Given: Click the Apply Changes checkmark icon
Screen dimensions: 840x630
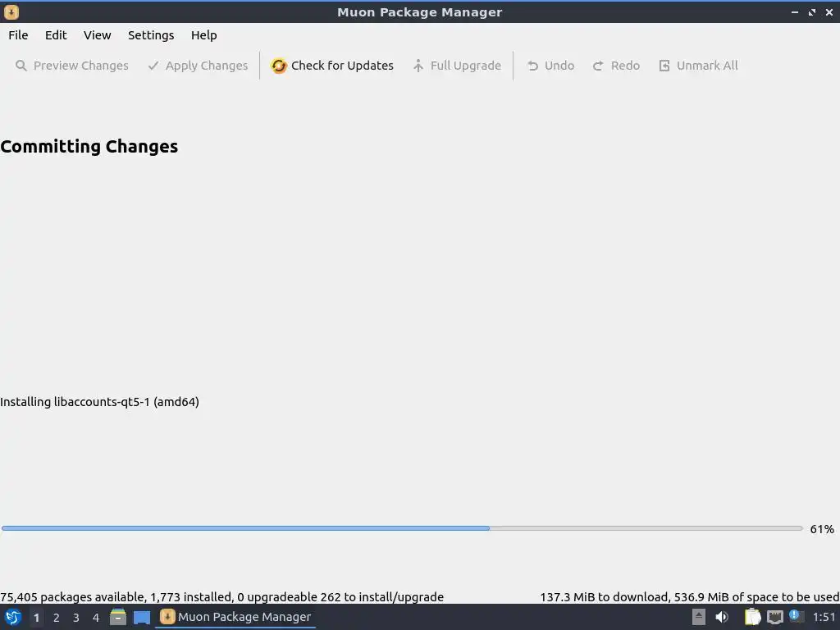Looking at the screenshot, I should coord(153,66).
